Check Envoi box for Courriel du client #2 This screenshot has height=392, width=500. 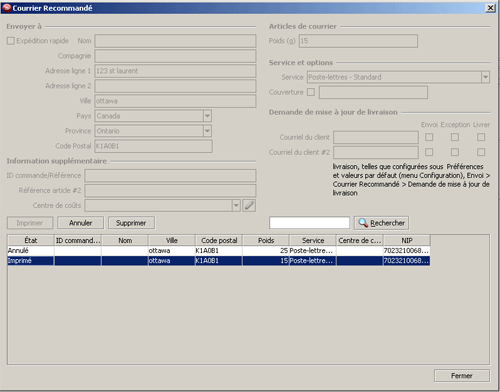tap(429, 152)
